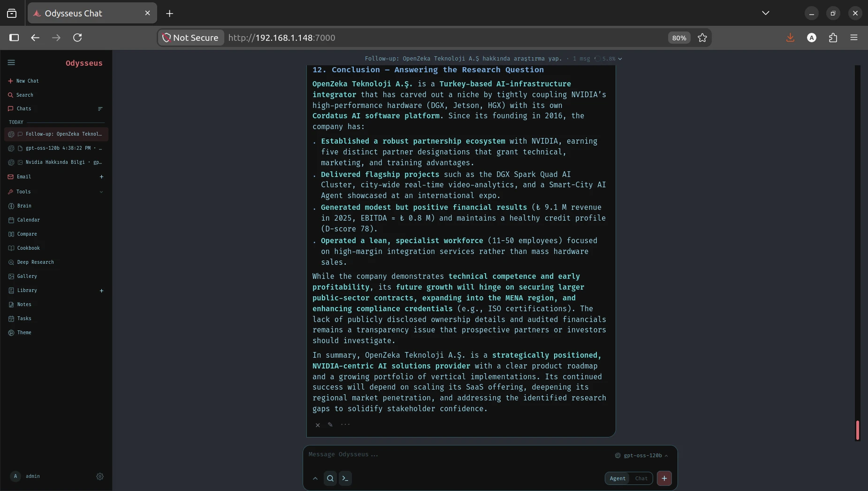Open the browser application menu
This screenshot has height=491, width=868.
[x=854, y=38]
